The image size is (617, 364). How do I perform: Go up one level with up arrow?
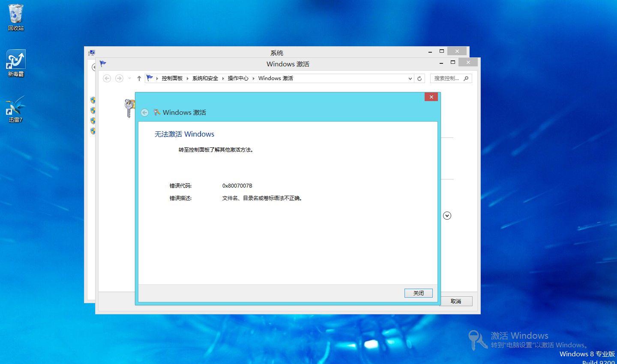pyautogui.click(x=139, y=78)
